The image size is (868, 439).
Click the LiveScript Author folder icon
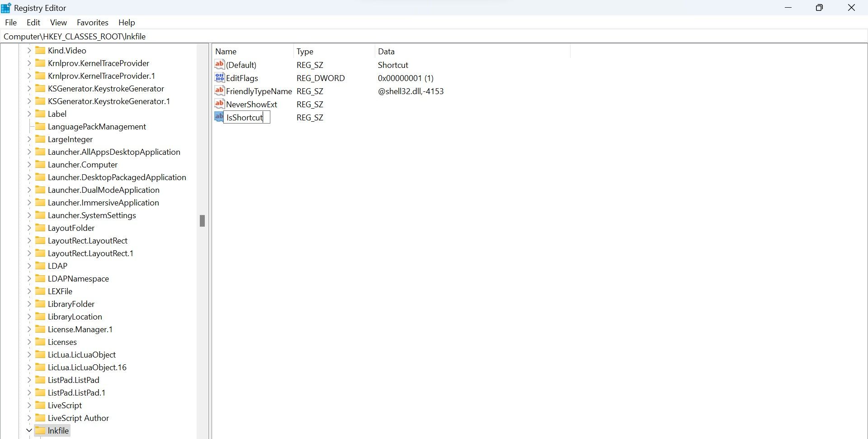(40, 418)
